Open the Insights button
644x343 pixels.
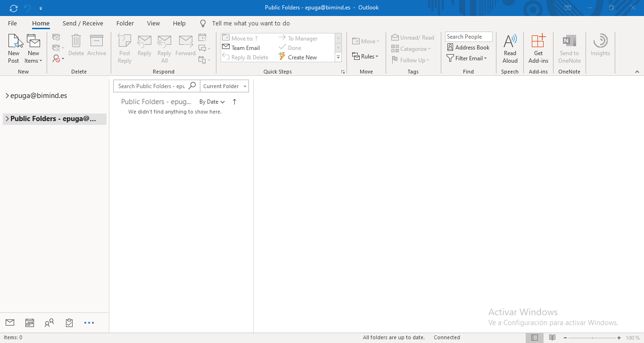(x=600, y=46)
